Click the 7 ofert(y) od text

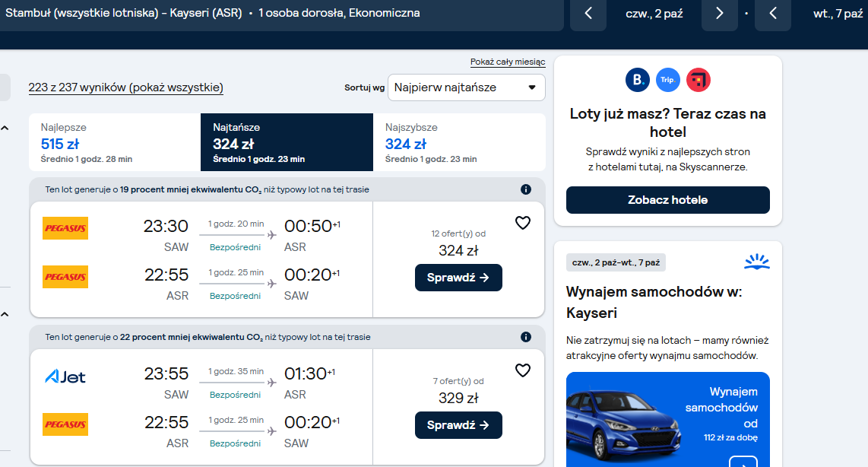coord(458,381)
